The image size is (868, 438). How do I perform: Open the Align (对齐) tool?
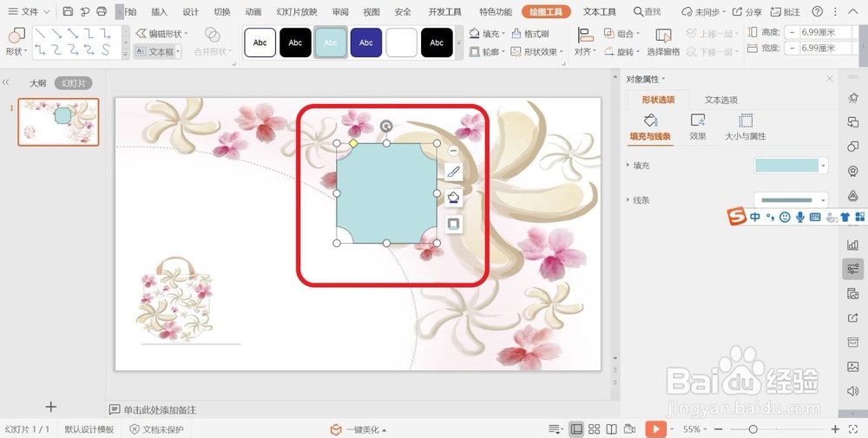(585, 42)
